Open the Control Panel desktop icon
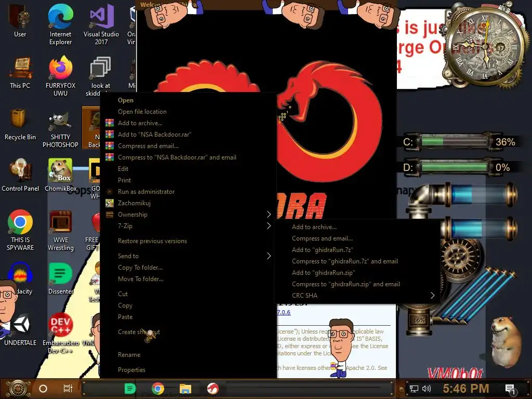 coord(20,176)
